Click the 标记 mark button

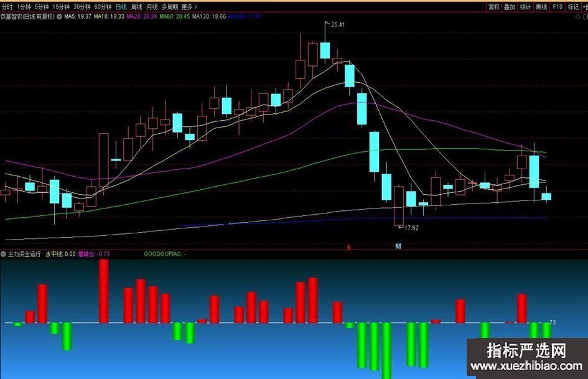[x=573, y=7]
